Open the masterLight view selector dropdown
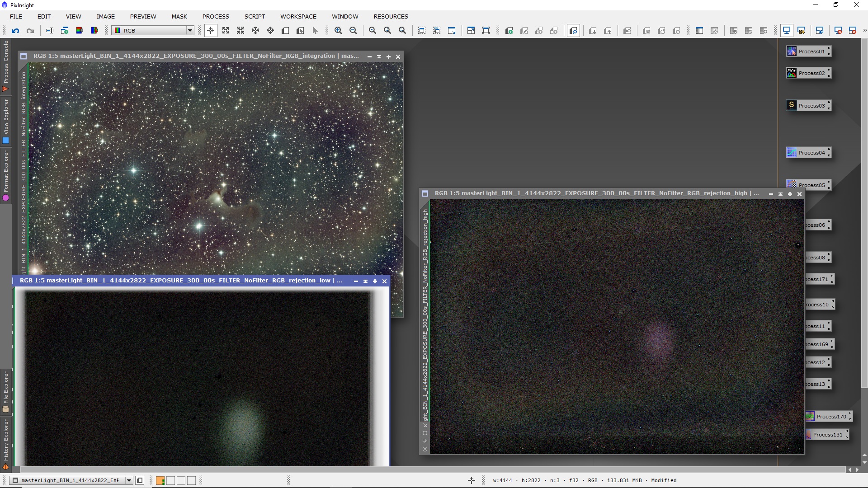 [x=71, y=480]
